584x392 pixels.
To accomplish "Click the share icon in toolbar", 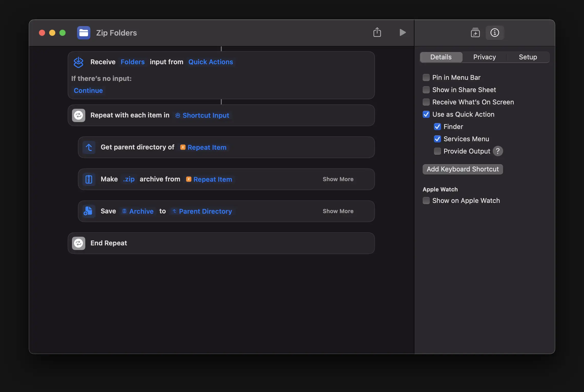I will [377, 32].
